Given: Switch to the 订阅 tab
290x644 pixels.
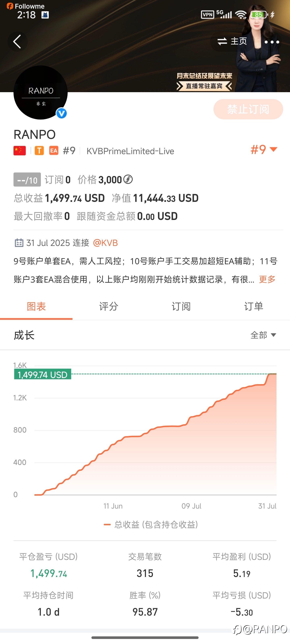Looking at the screenshot, I should 181,307.
